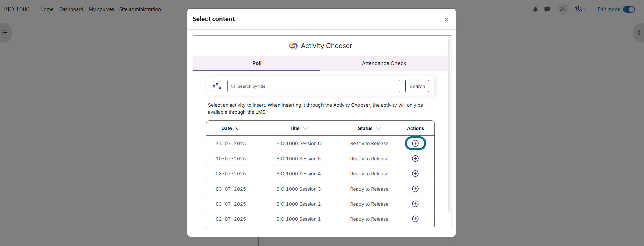Sort by Title column chevron
Screen dimensions: 644x246
(x=305, y=129)
